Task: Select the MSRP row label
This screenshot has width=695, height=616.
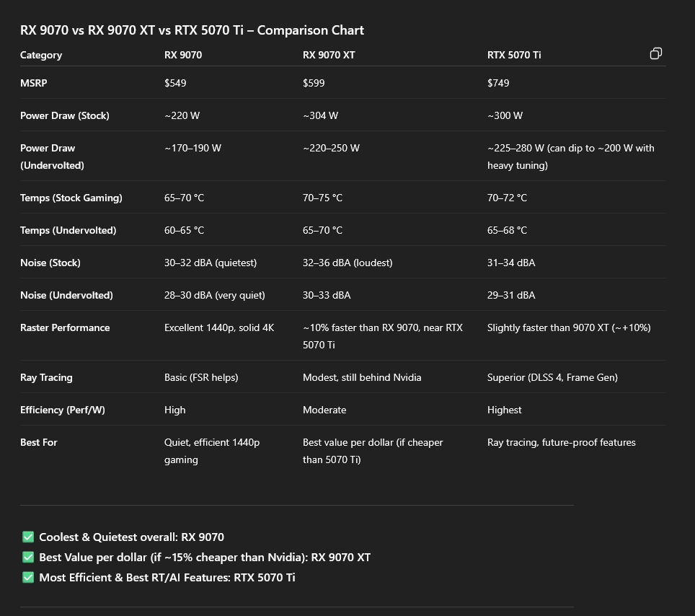Action: click(x=34, y=83)
